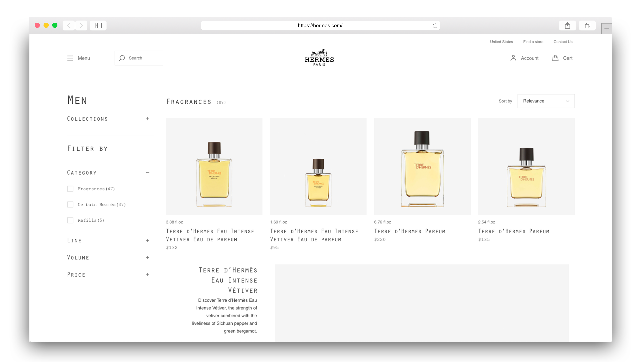
Task: Open the 2.54 fl.oz Terre d'Hermes Parfum image
Action: 526,167
